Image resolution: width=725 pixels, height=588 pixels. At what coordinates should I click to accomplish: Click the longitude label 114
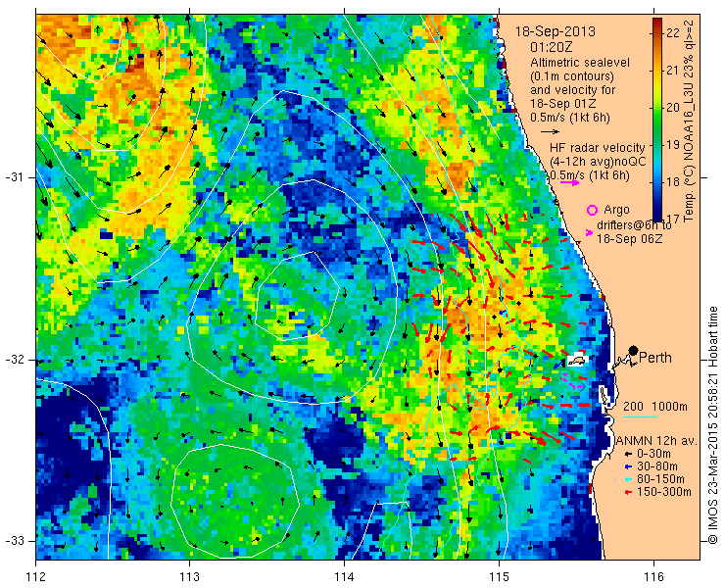click(344, 577)
